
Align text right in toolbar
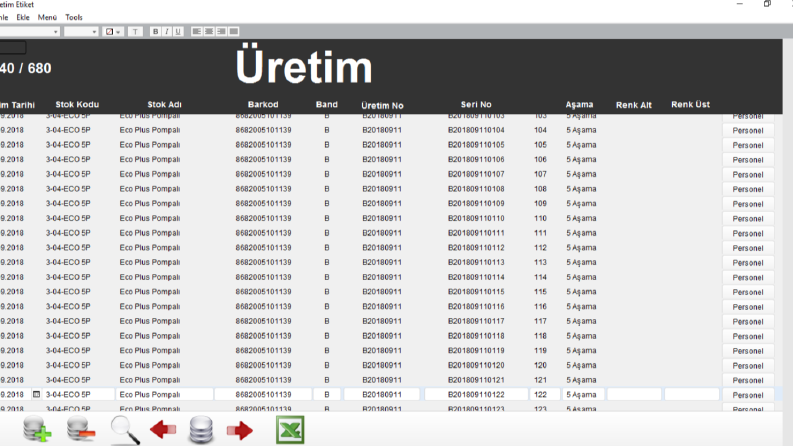pos(221,31)
